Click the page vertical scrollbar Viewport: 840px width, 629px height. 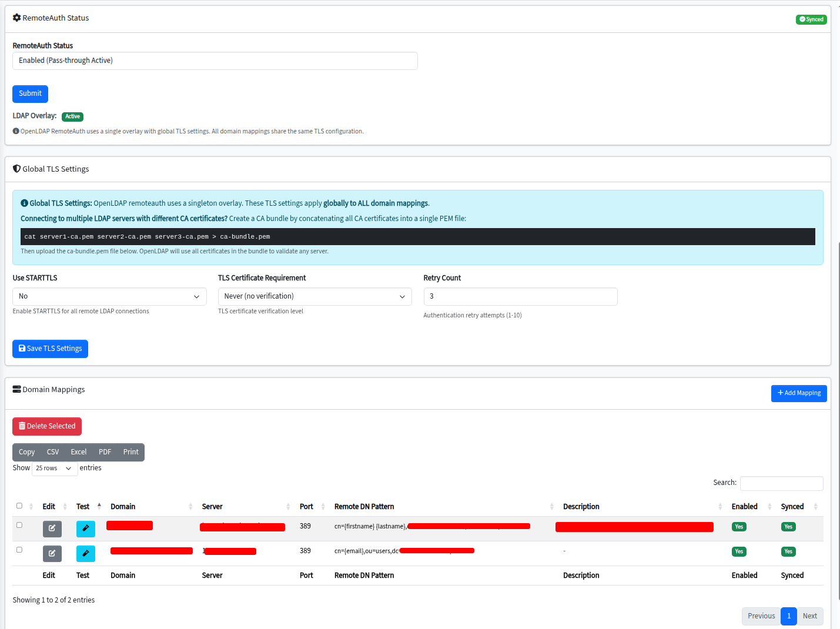pyautogui.click(x=838, y=420)
